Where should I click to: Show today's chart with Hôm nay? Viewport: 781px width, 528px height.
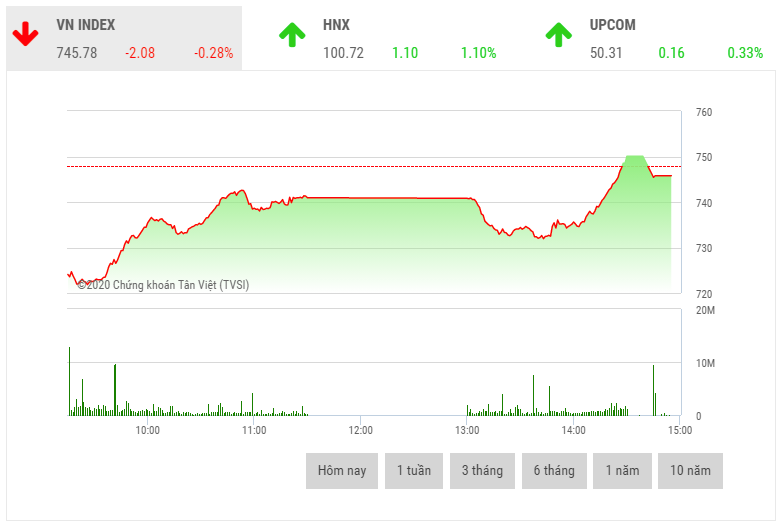point(342,471)
